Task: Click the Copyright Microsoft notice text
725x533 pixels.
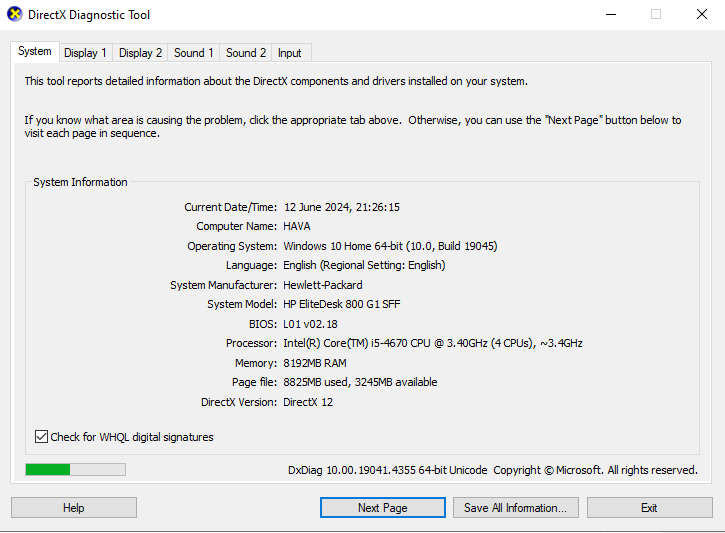Action: 596,470
